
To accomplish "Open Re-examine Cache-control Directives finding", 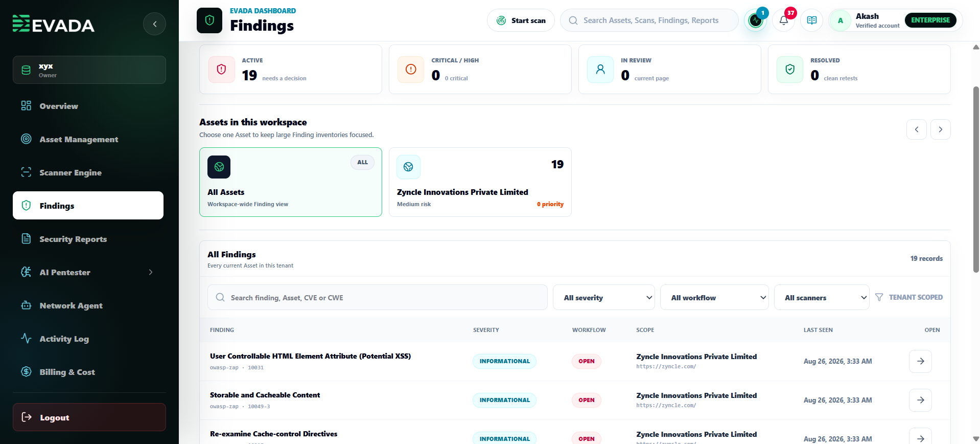I will pyautogui.click(x=273, y=434).
